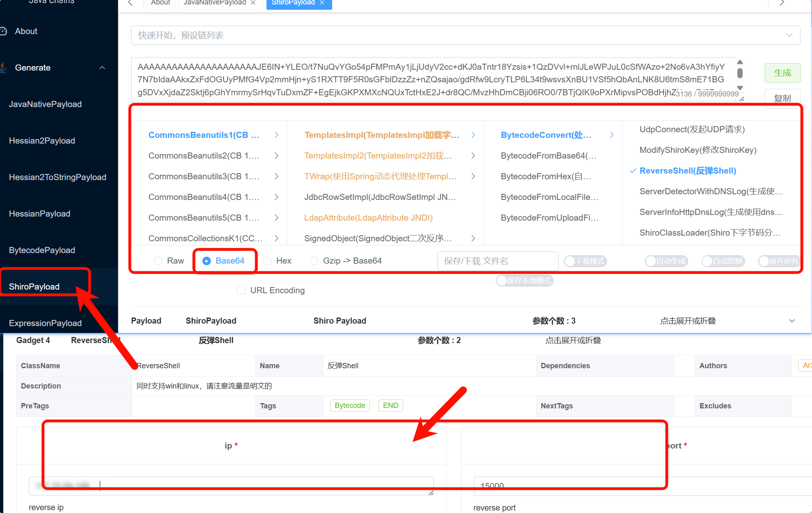Click the payload textarea scrollbar thumb
The width and height of the screenshot is (812, 513).
pos(740,73)
